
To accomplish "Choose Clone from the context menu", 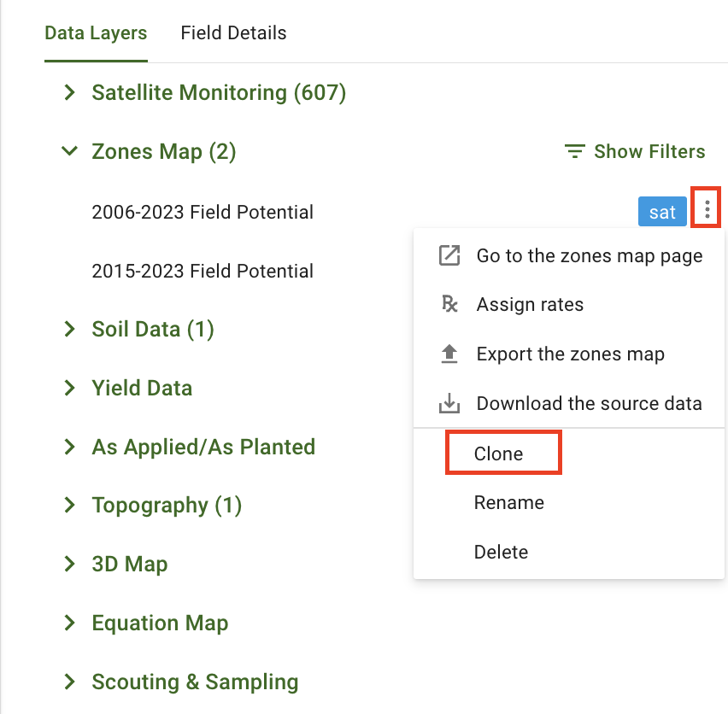I will click(499, 454).
